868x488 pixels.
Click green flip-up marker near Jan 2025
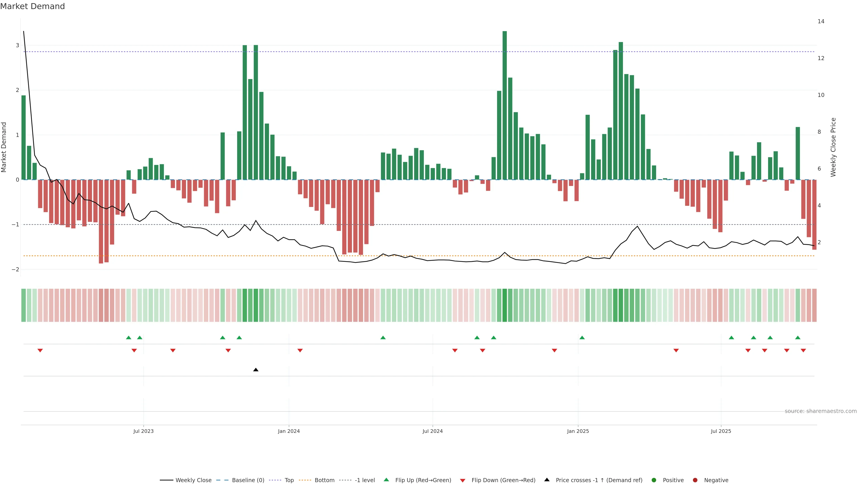tap(582, 338)
